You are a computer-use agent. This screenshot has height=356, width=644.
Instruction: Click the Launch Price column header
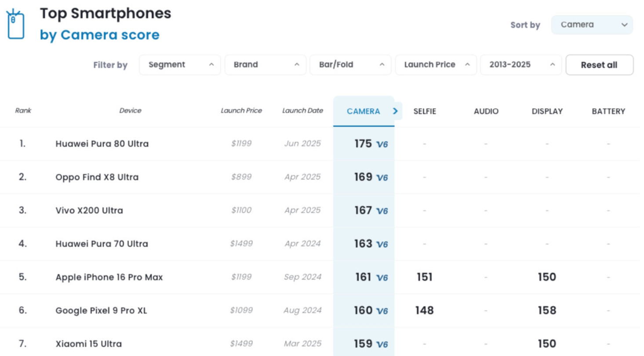[241, 111]
